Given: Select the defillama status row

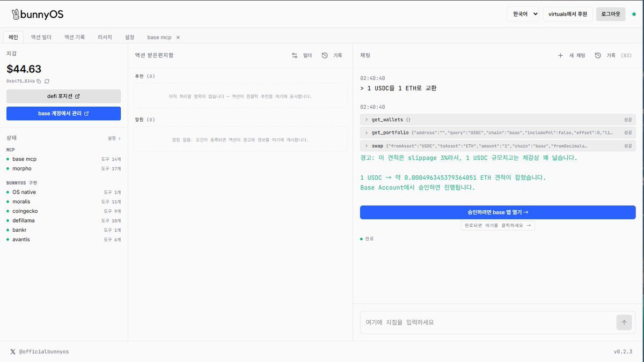Looking at the screenshot, I should [x=63, y=220].
